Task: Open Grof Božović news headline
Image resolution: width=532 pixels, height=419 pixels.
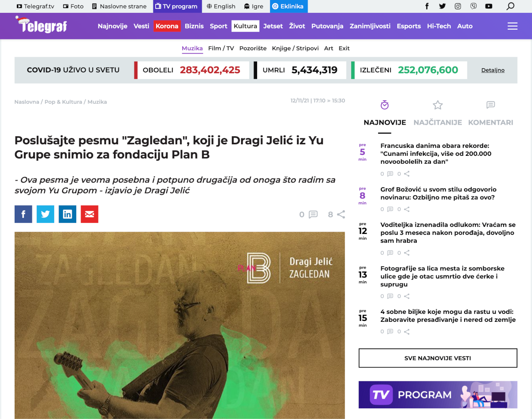Action: click(x=438, y=194)
